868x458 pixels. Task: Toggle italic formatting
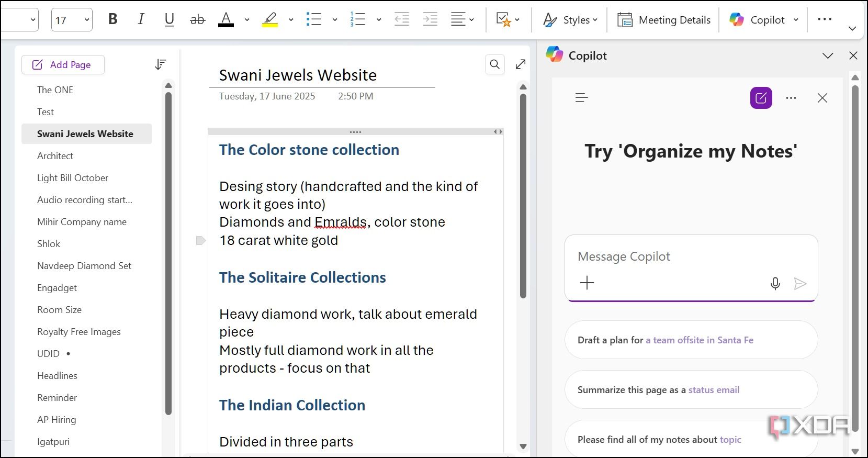(141, 19)
